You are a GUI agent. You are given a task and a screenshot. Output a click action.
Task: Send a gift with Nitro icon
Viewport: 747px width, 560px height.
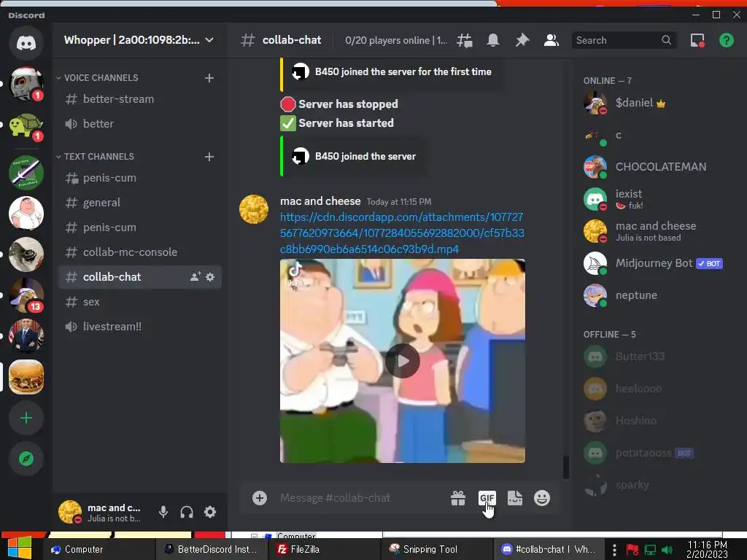tap(458, 498)
